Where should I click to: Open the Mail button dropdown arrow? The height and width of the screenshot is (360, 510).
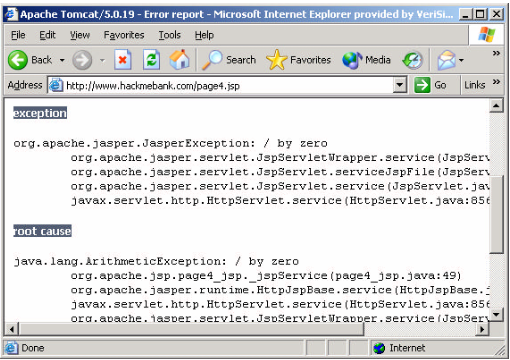click(x=461, y=60)
